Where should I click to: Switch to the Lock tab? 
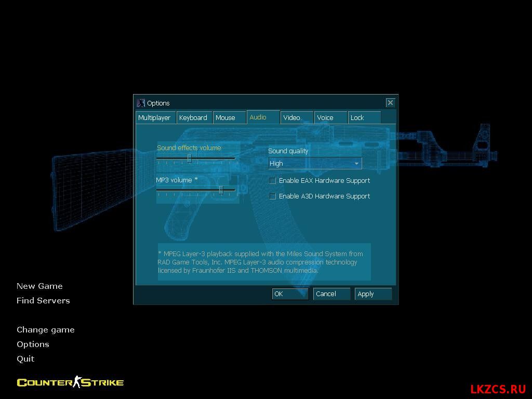click(364, 117)
